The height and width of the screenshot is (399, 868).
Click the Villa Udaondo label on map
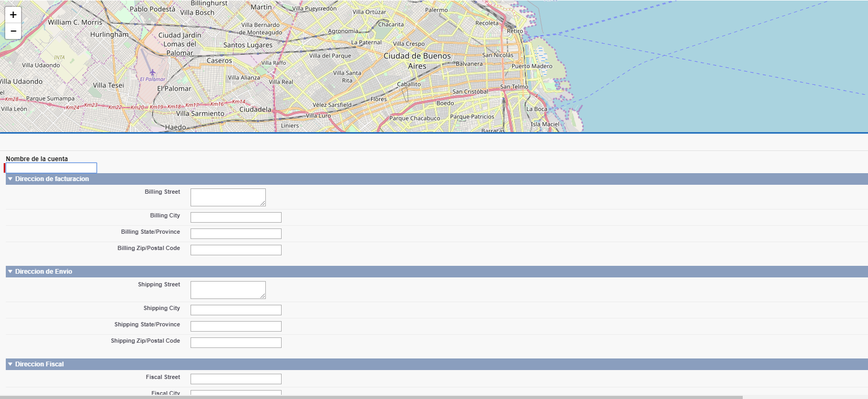point(41,65)
